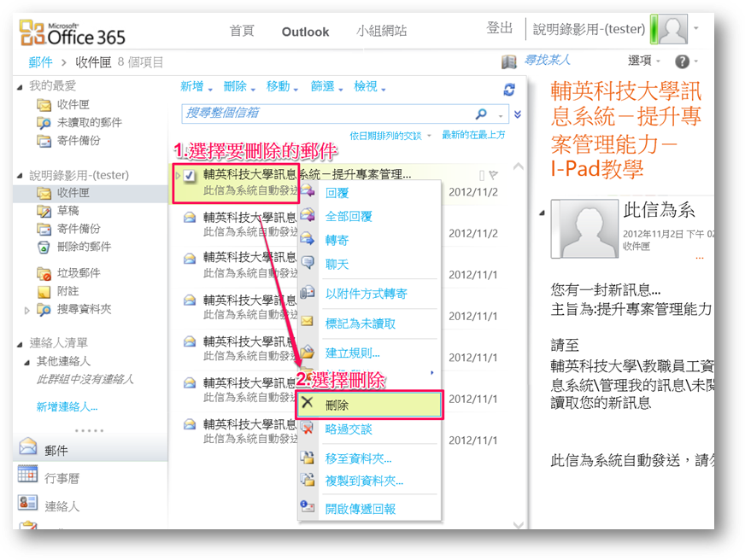Image resolution: width=745 pixels, height=560 pixels.
Task: Choose 略過交談
Action: click(x=349, y=429)
